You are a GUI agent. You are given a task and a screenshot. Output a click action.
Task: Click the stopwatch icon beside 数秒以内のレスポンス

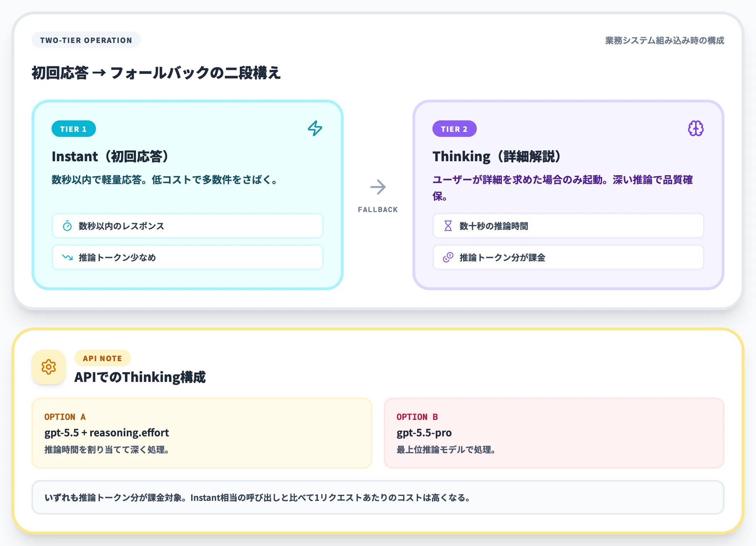[67, 226]
